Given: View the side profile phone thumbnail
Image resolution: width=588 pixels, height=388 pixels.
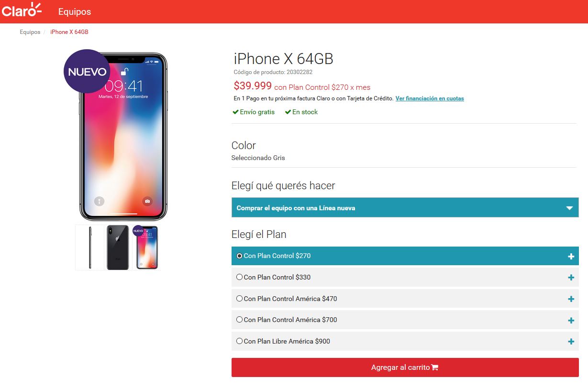Looking at the screenshot, I should pos(89,248).
